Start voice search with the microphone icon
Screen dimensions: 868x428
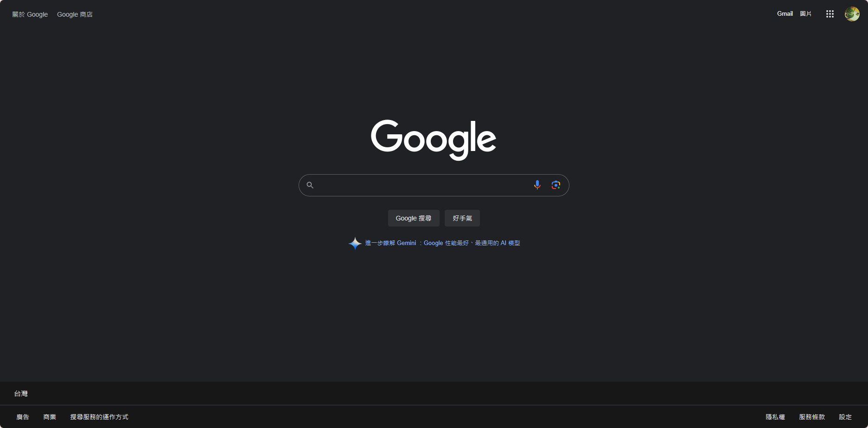(x=537, y=185)
